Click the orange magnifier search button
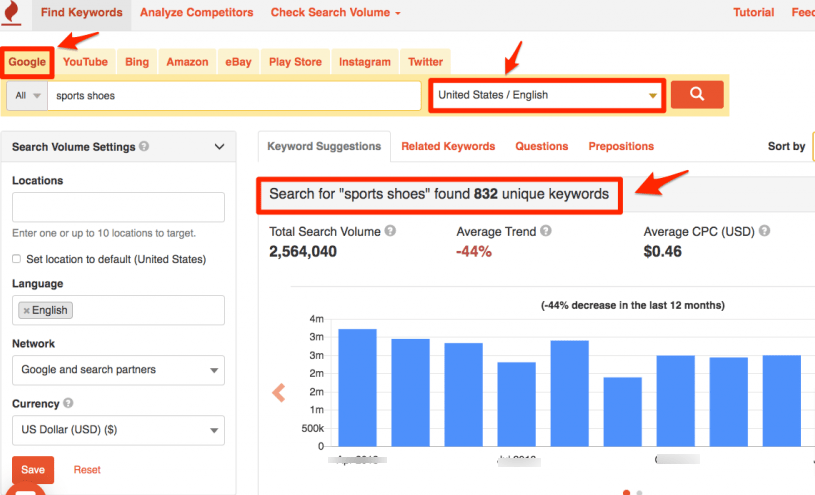The image size is (815, 495). pyautogui.click(x=696, y=94)
